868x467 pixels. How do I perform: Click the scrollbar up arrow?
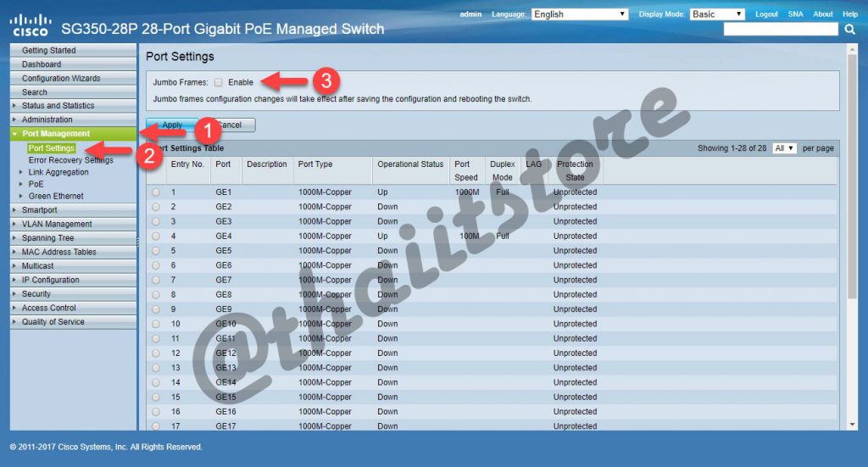click(x=852, y=50)
